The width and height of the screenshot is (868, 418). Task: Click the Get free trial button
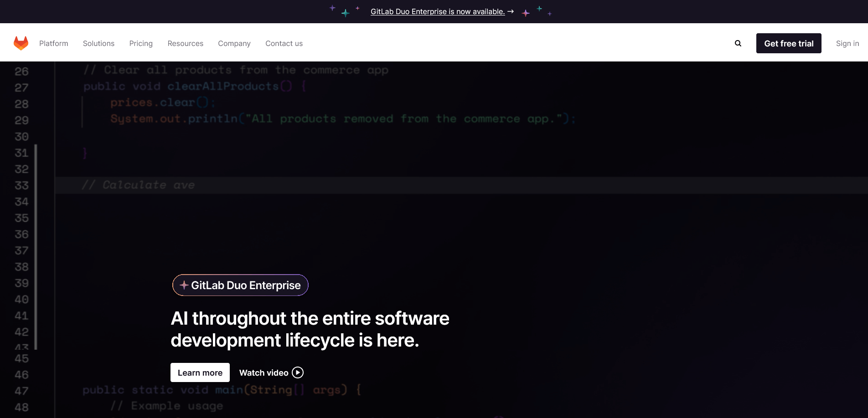(789, 43)
